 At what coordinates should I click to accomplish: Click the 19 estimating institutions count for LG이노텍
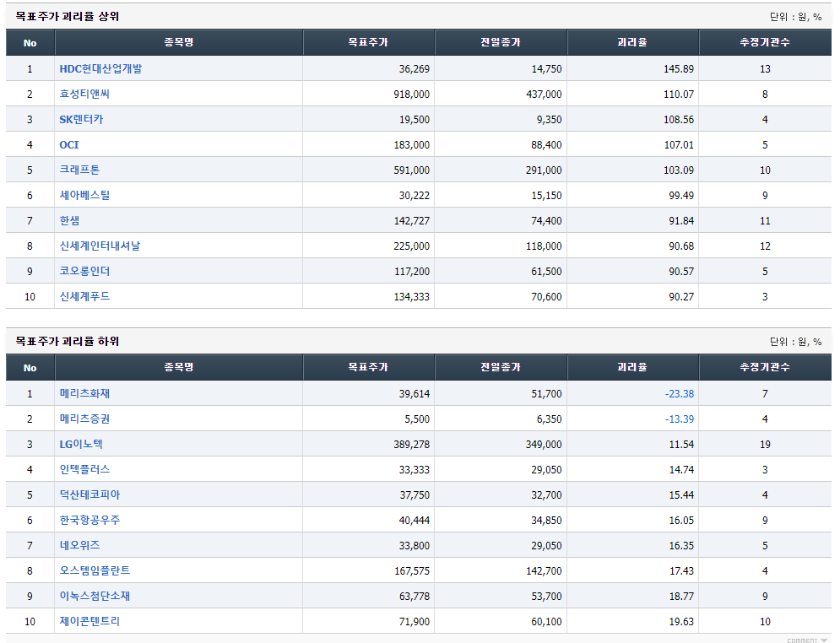pyautogui.click(x=765, y=445)
